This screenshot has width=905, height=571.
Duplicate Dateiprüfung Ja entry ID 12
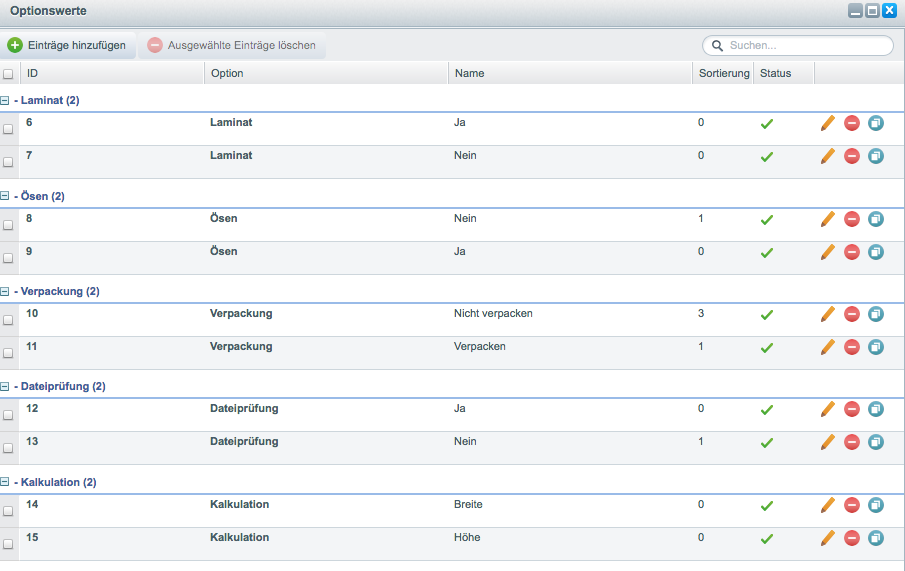(876, 409)
